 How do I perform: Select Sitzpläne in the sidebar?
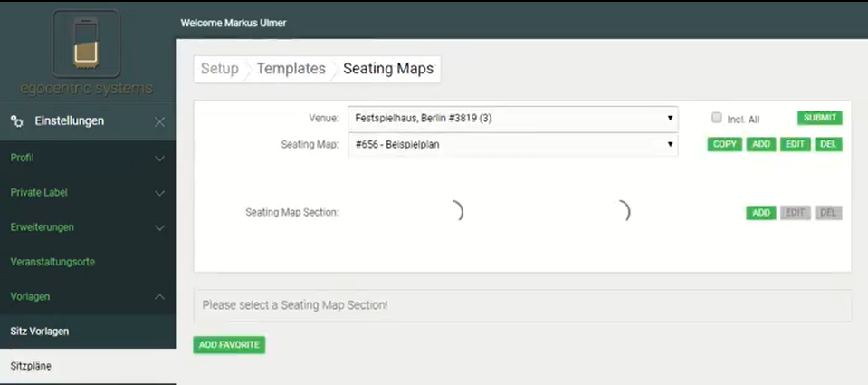tap(31, 366)
